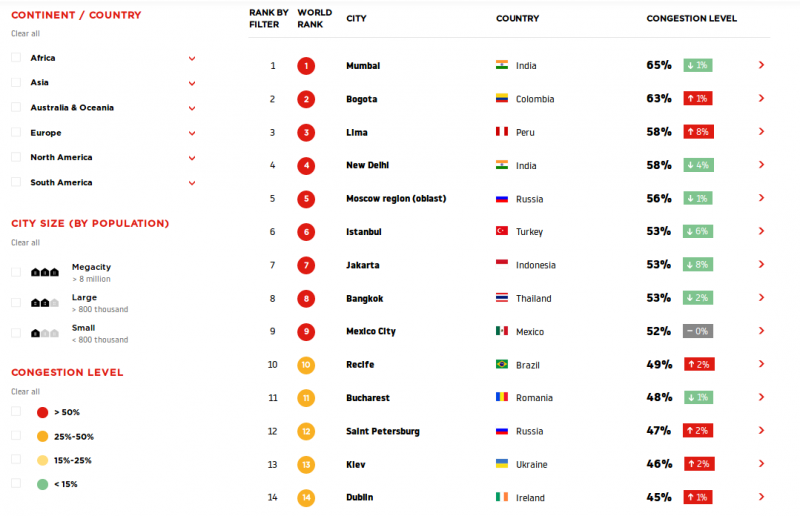The height and width of the screenshot is (516, 800).
Task: Click the Small city single-building icon
Action: tap(45, 333)
